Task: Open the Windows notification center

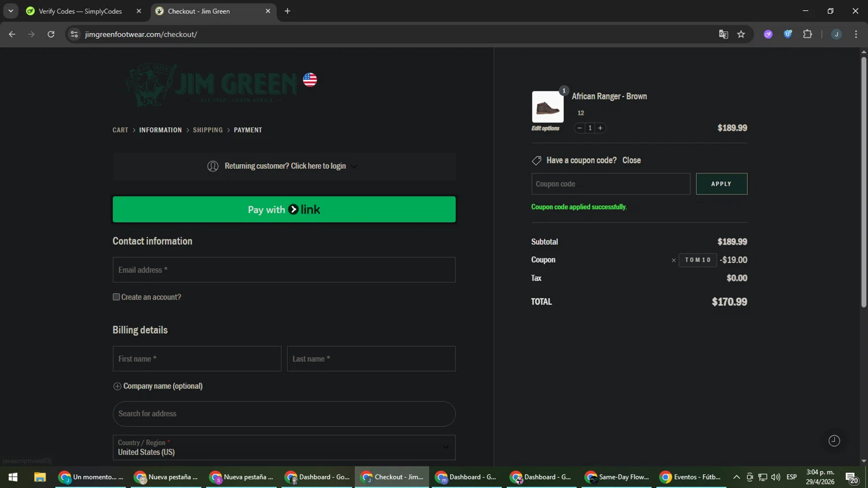Action: [852, 478]
